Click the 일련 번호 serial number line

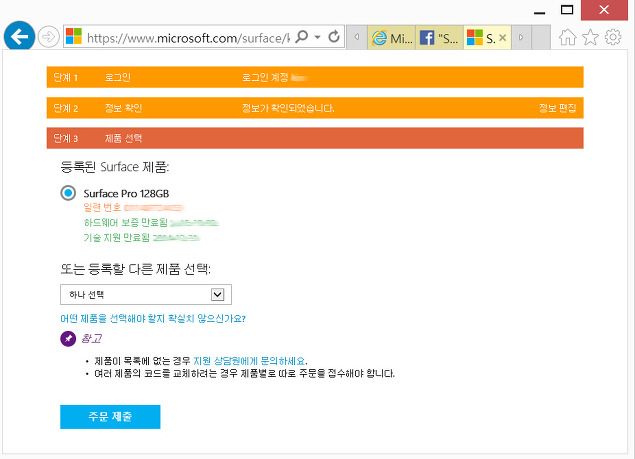coord(133,207)
